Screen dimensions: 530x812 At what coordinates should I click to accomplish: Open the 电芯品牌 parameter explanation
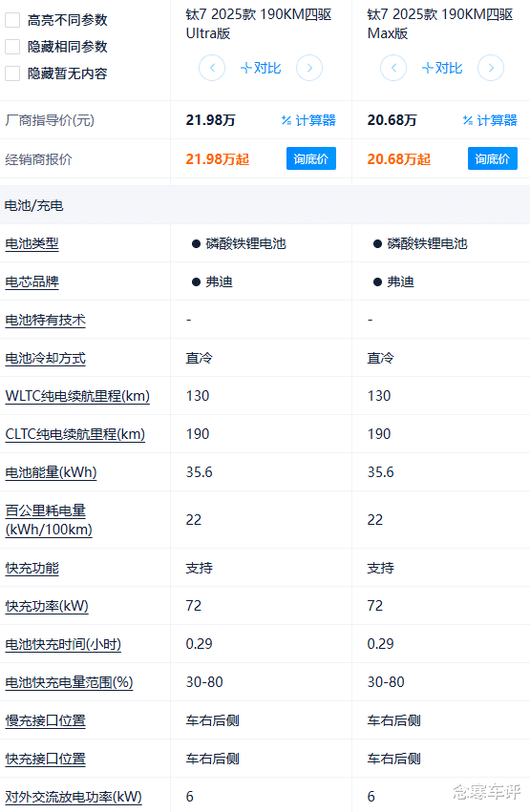pos(32,281)
